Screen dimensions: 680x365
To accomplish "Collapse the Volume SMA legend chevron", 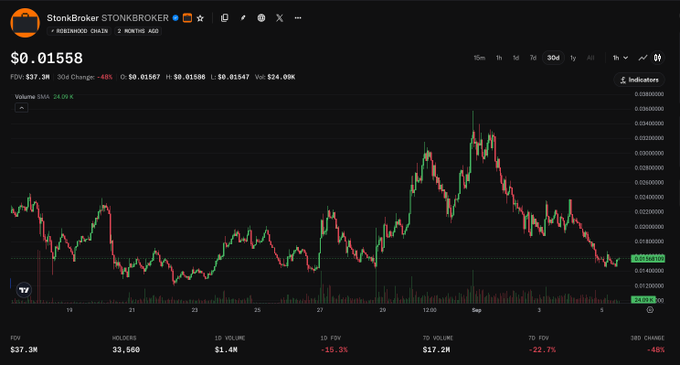I will point(21,108).
